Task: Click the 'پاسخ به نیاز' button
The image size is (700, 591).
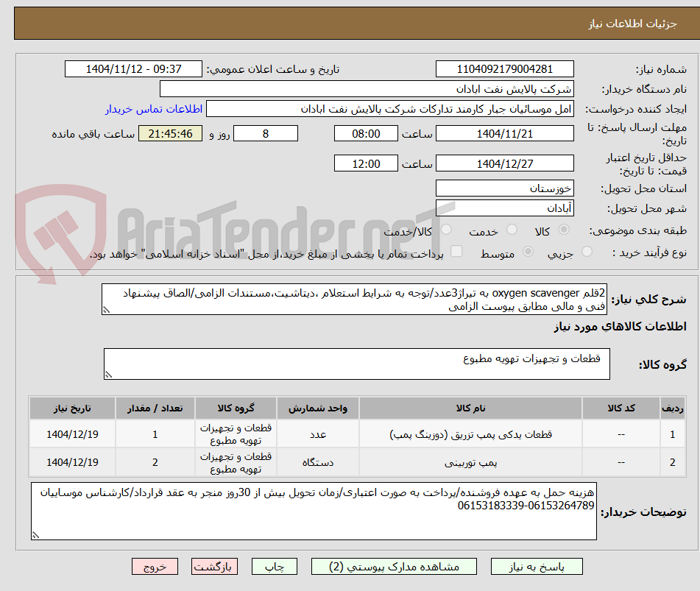Action: 537,567
